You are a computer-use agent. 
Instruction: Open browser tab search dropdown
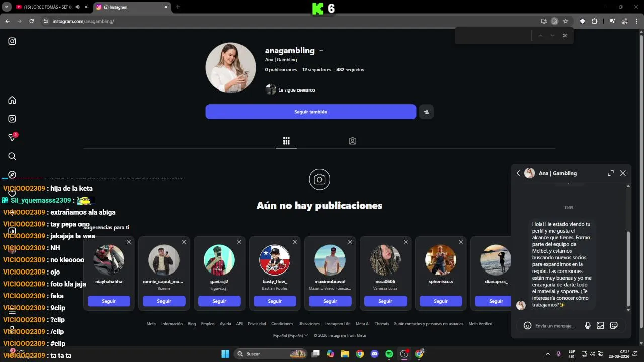(x=7, y=7)
